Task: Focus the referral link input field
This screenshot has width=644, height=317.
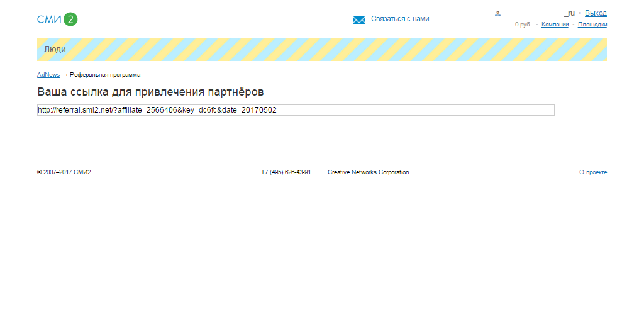Action: tap(296, 110)
